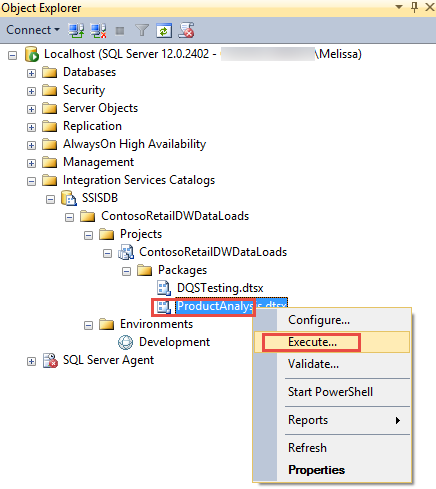Click the Filter funnel toolbar icon
This screenshot has height=489, width=436.
click(142, 31)
